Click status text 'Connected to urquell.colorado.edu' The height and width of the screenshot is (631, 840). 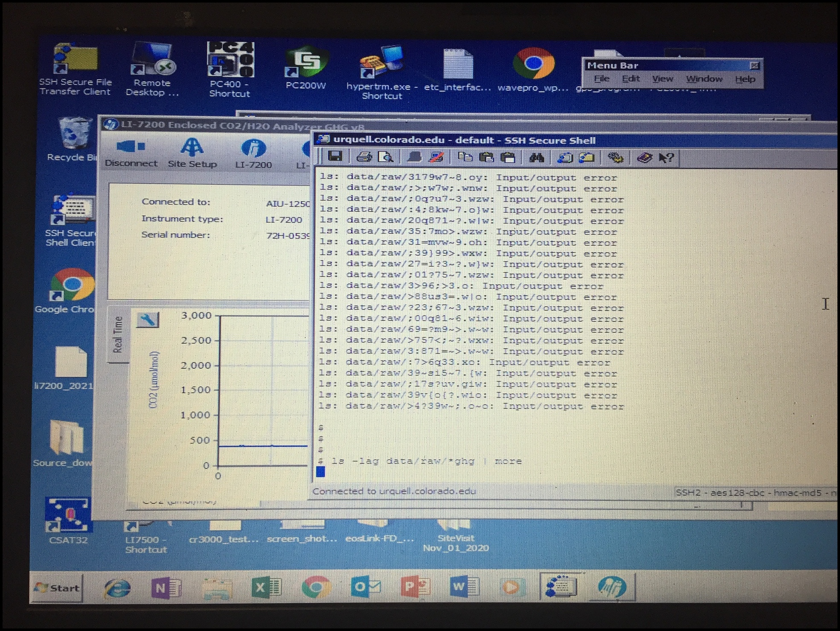point(394,491)
